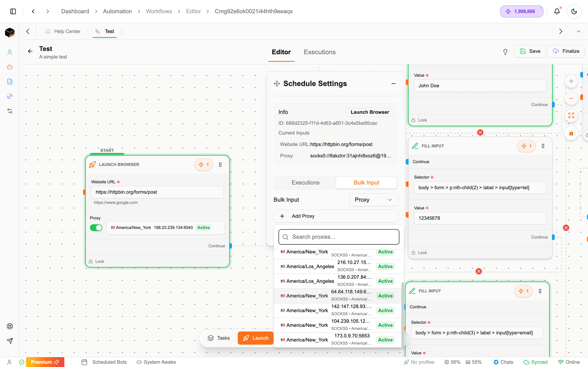
Task: Click the Add Proxy button
Action: point(336,216)
